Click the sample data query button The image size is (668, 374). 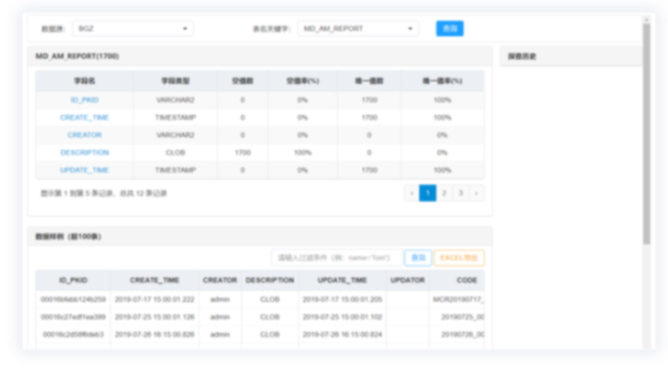coord(418,258)
